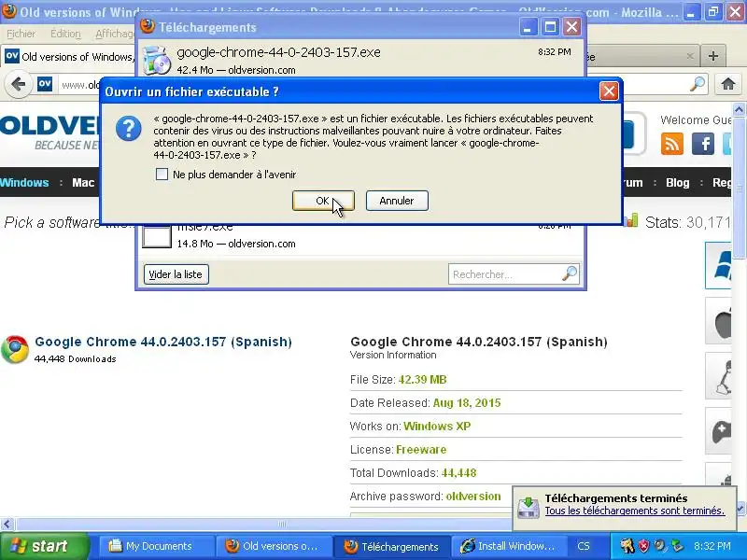The height and width of the screenshot is (560, 747).
Task: Click the blue question mark icon
Action: click(129, 129)
